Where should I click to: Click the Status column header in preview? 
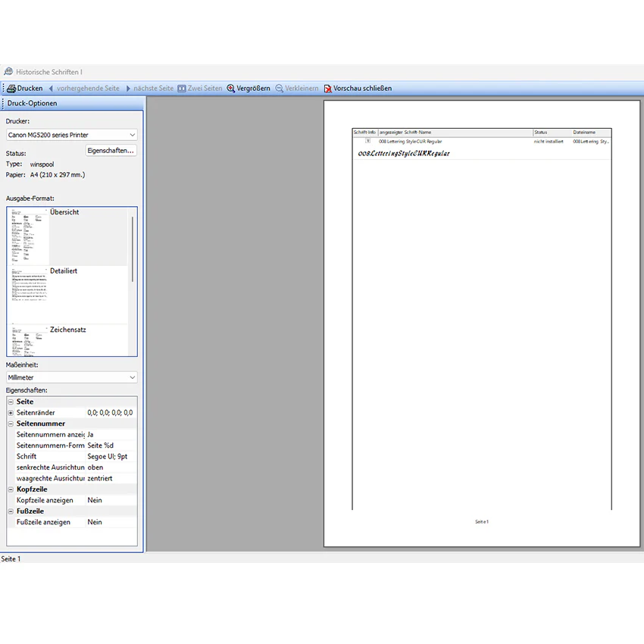click(x=540, y=133)
